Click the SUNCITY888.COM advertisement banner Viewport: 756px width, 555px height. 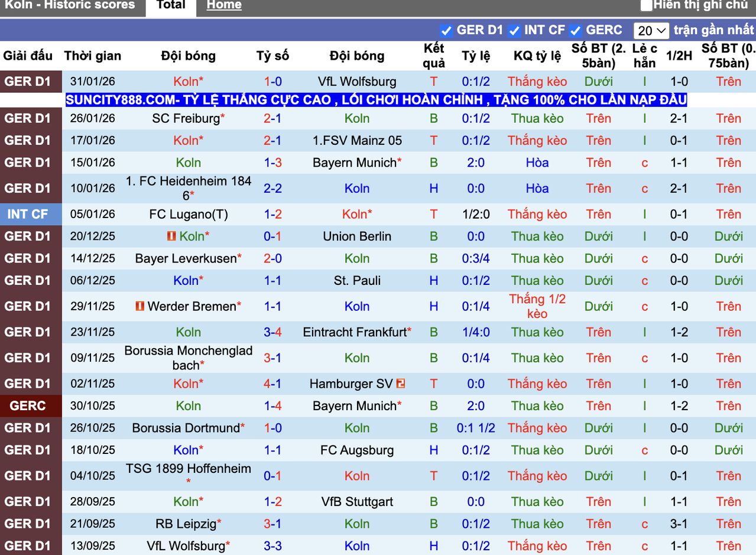tap(376, 100)
